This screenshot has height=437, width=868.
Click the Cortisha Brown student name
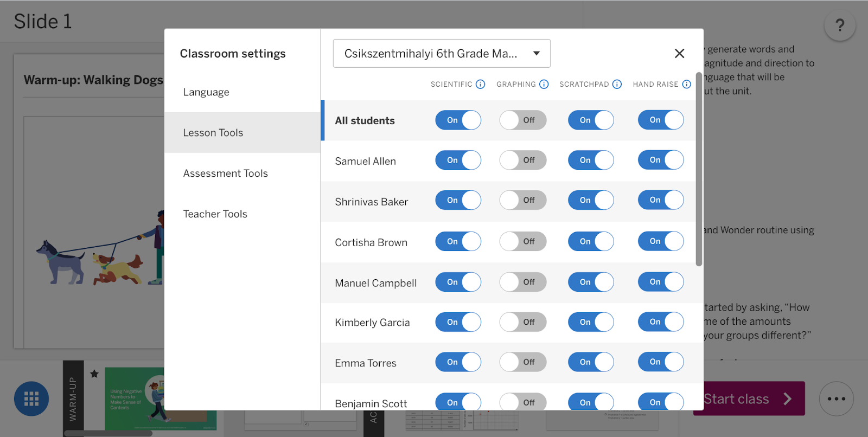[371, 242]
